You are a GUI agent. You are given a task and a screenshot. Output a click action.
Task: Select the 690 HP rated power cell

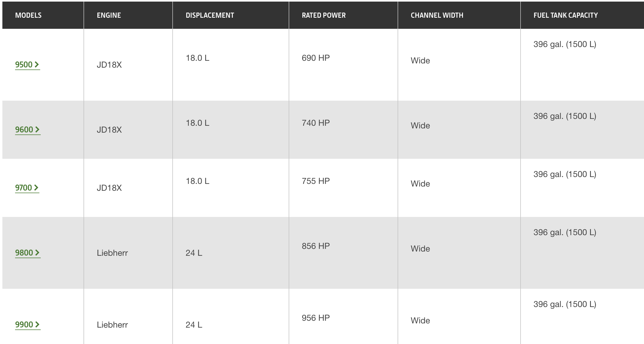click(316, 58)
